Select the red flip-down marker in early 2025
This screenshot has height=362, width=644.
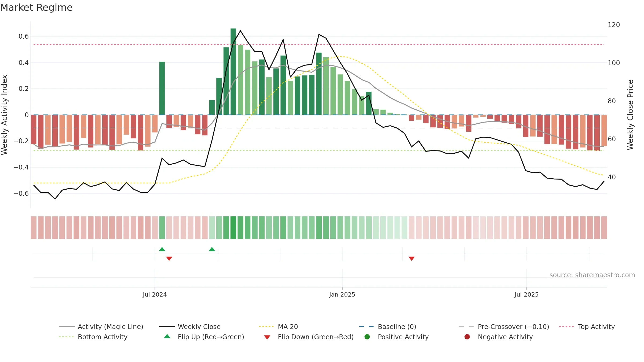(412, 258)
